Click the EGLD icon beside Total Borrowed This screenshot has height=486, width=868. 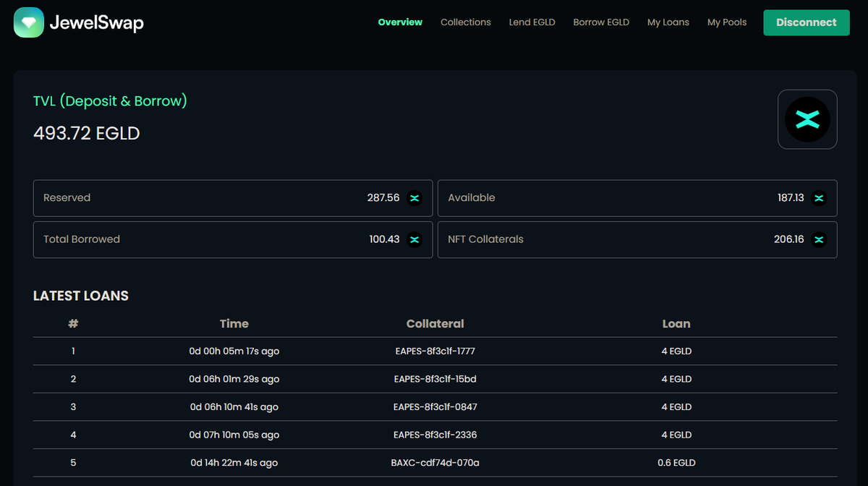click(414, 239)
